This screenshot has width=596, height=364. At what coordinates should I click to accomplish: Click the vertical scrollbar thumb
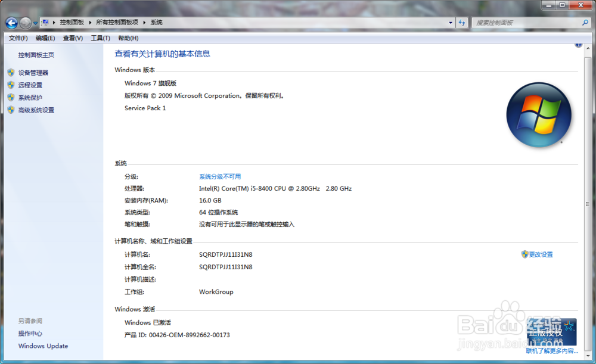(x=588, y=204)
